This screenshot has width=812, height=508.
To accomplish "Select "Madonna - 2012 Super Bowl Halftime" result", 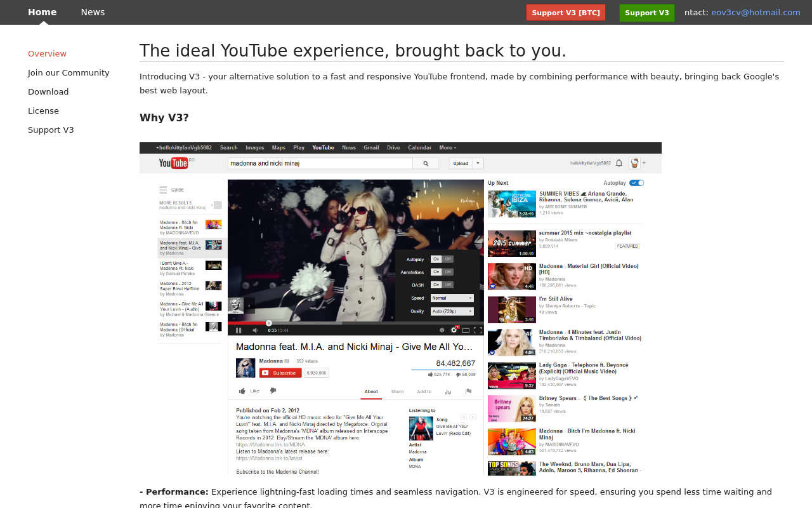I will (190, 288).
